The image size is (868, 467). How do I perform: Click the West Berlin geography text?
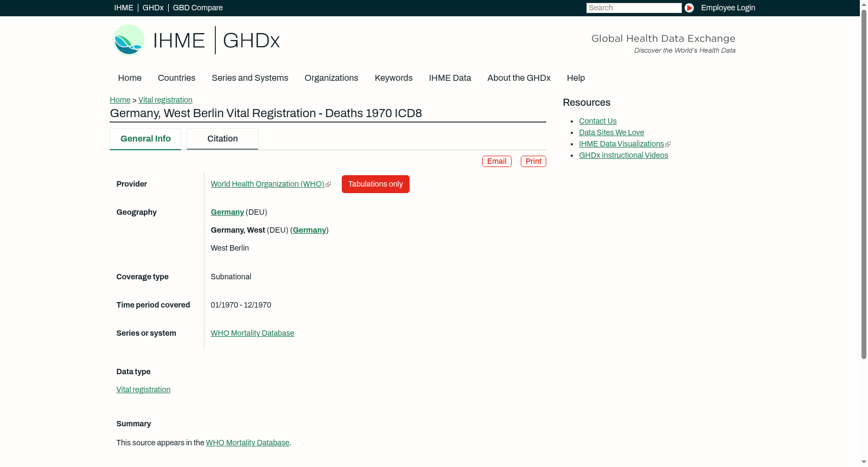(x=230, y=248)
